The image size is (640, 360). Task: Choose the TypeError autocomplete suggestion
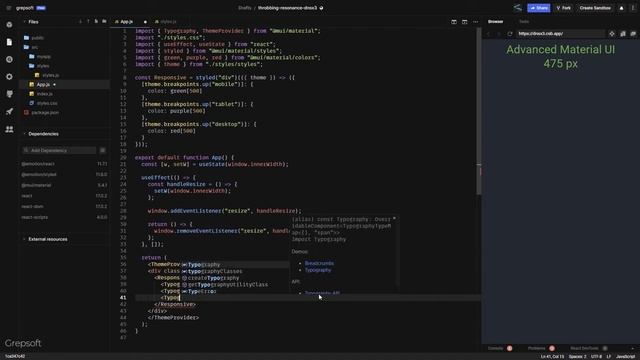(235, 291)
